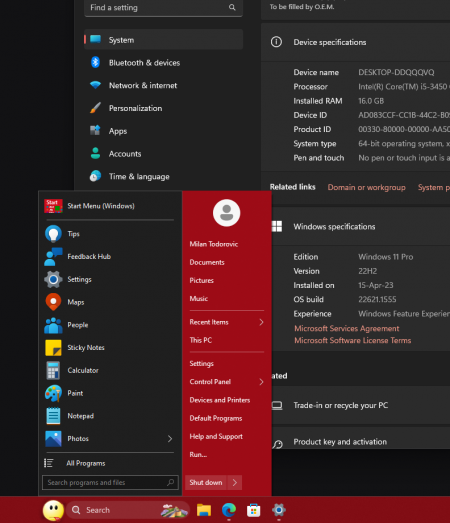Open Microsoft Store from taskbar
Screen dimensions: 450x523
click(x=254, y=510)
